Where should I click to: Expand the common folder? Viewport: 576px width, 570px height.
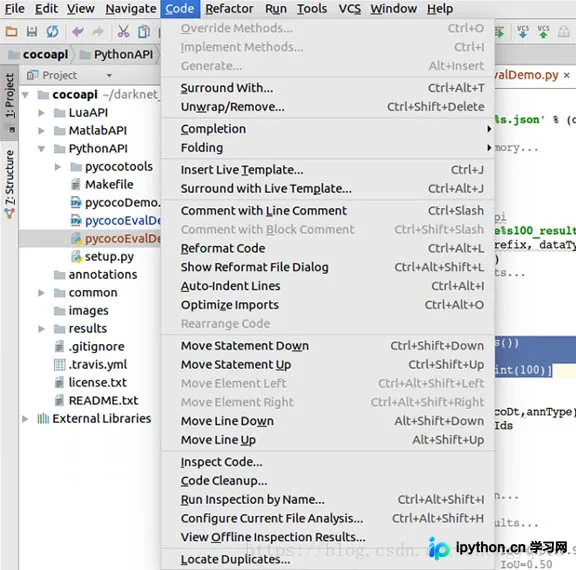click(42, 293)
